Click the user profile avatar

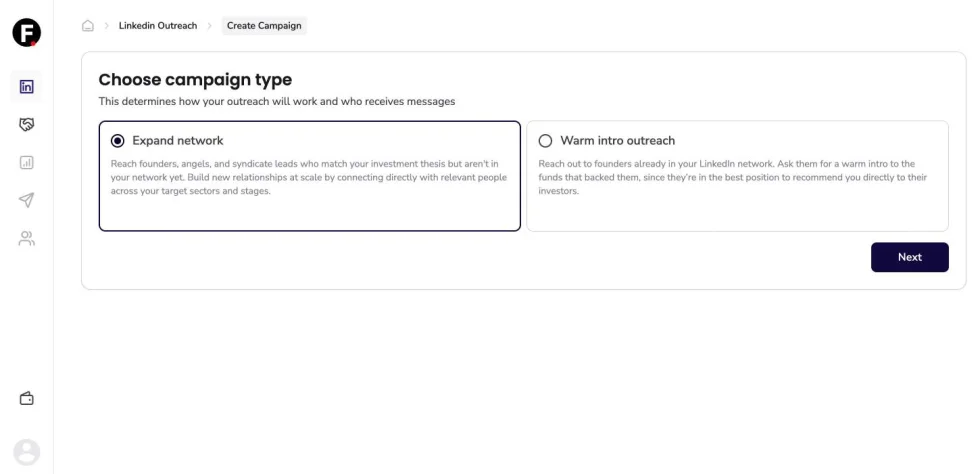pyautogui.click(x=26, y=452)
